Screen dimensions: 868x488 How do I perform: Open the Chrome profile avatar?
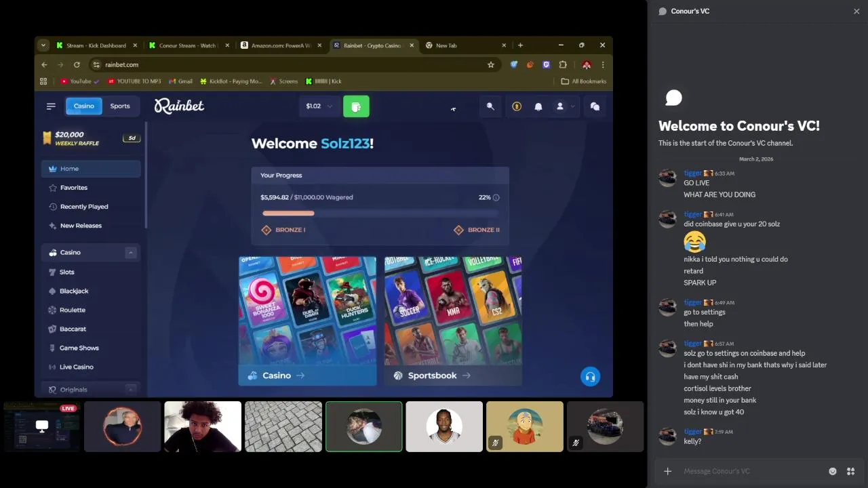587,64
